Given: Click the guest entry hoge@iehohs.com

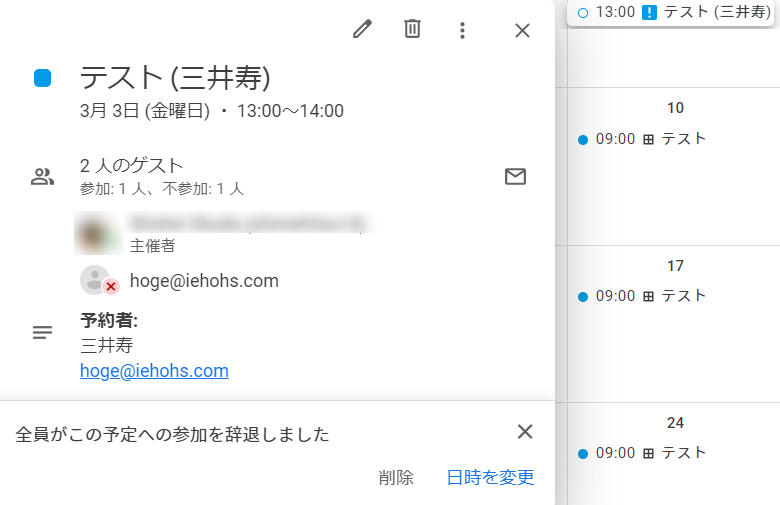Looking at the screenshot, I should click(204, 281).
